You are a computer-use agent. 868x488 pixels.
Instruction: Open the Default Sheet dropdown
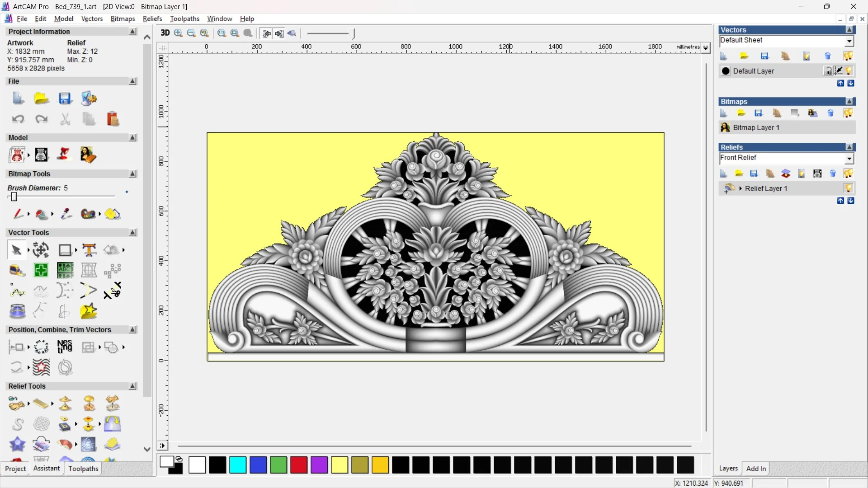[849, 41]
